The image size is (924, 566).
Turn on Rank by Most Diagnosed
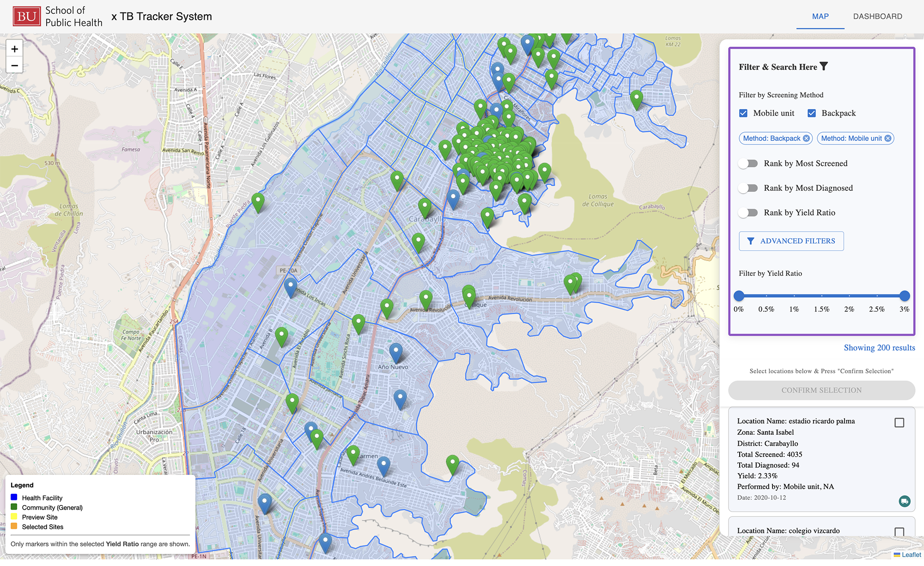[748, 188]
